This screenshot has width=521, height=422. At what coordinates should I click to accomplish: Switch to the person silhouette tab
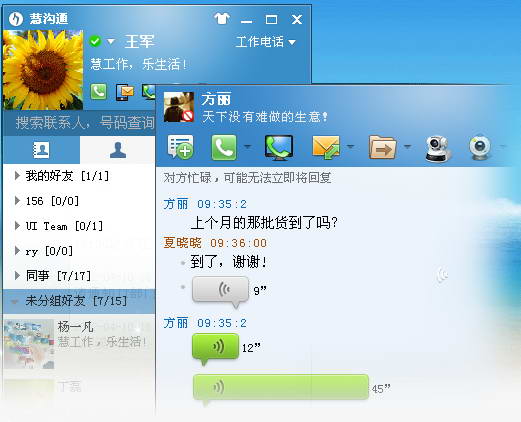point(118,150)
